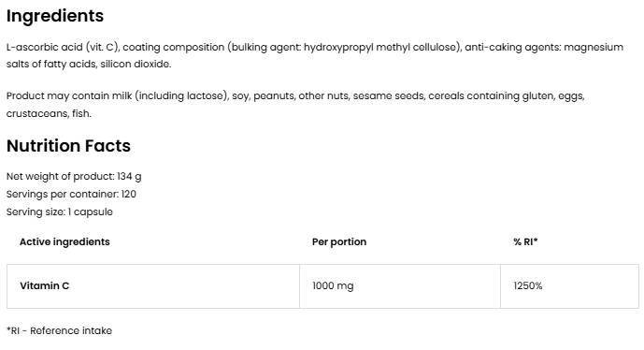Click the words 'crustaceans, fish'

[48, 113]
